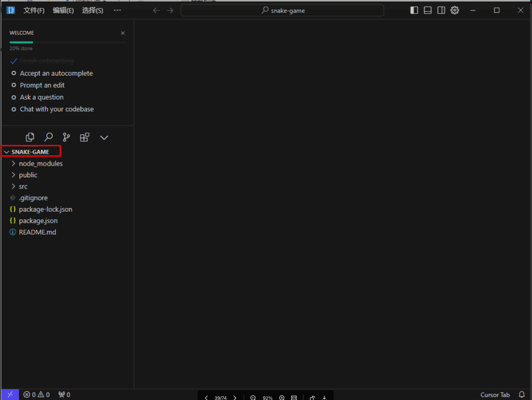Expand the src folder

(x=19, y=186)
